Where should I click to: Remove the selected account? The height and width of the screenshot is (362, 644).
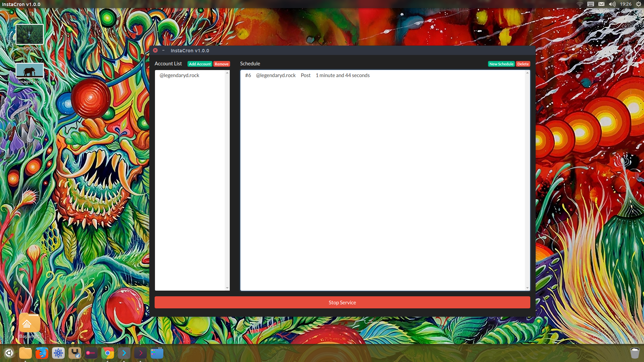pos(221,64)
